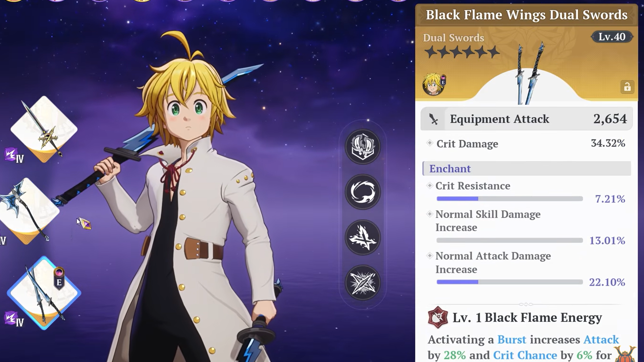Viewport: 644px width, 362px height.
Task: Click the beetle mascot icon in corner
Action: coord(625,354)
